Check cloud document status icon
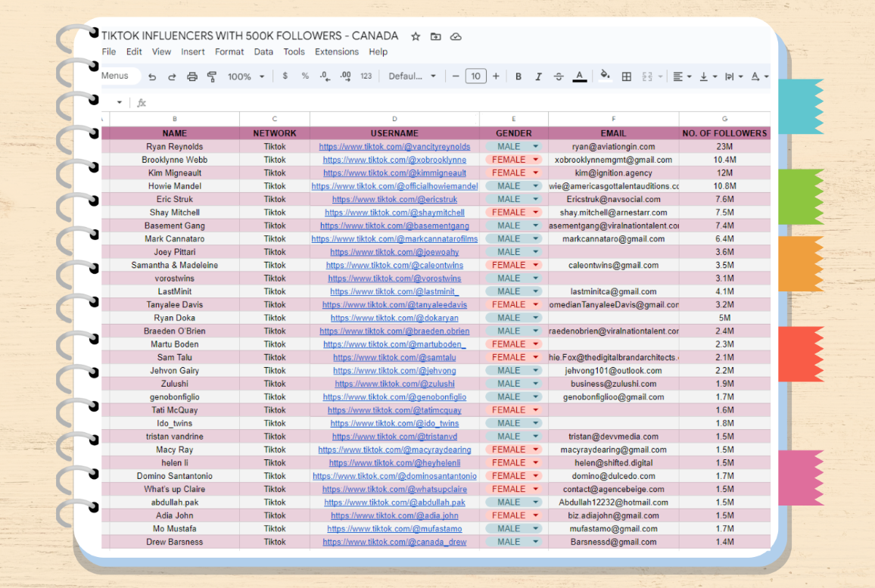Image resolution: width=875 pixels, height=588 pixels. click(456, 37)
